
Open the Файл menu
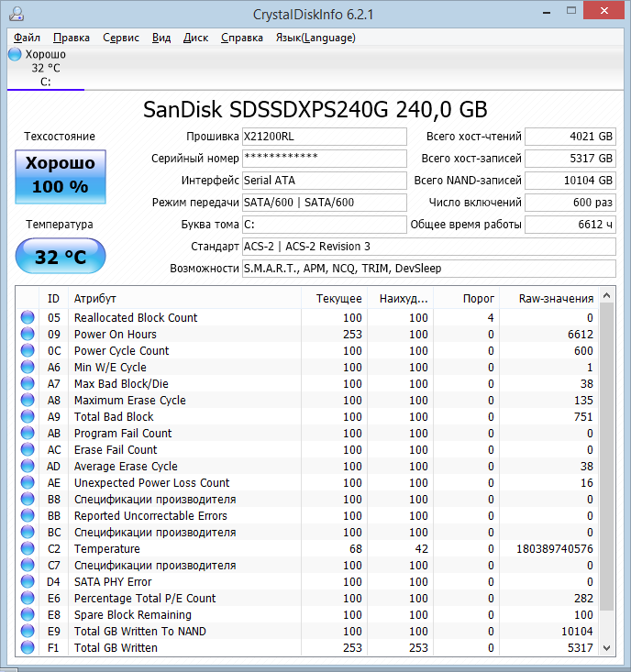click(27, 38)
